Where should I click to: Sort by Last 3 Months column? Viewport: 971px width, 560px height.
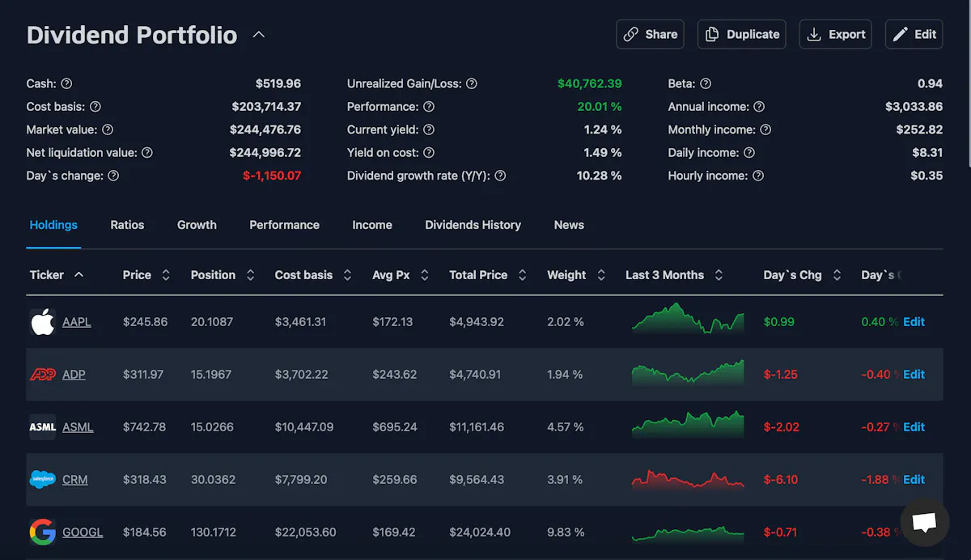coord(674,275)
